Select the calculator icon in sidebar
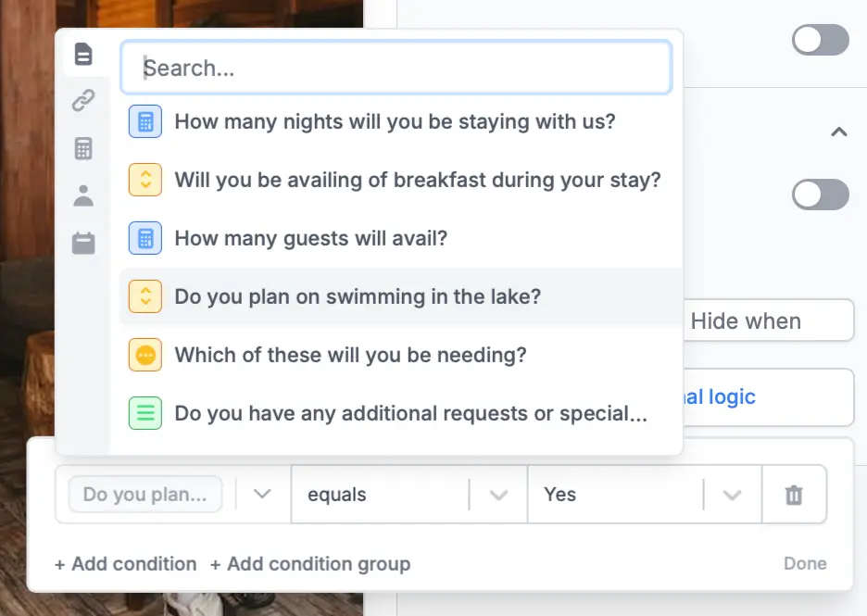The image size is (867, 616). pos(83,148)
